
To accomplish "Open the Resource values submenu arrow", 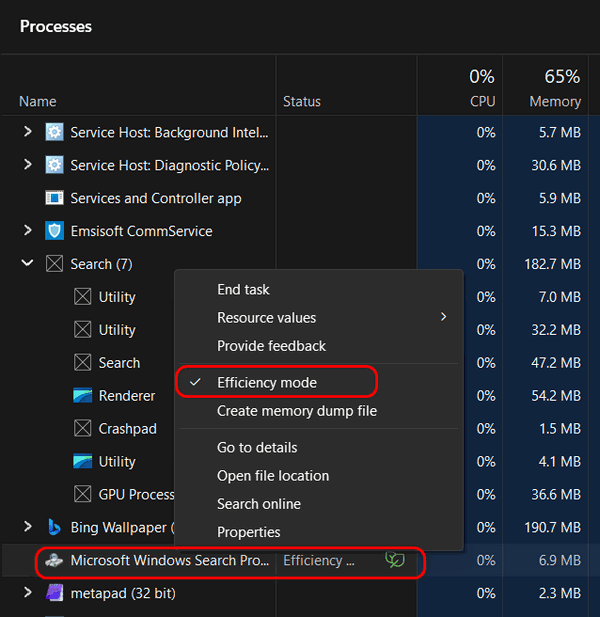I will (443, 317).
